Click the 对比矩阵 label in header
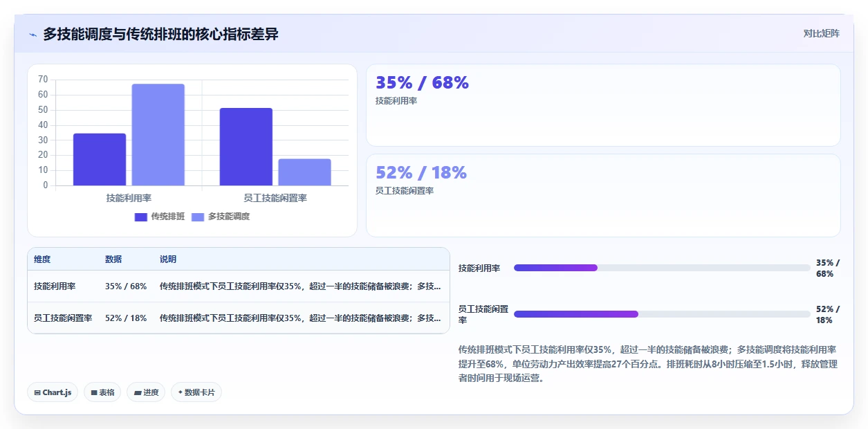Screen dimensions: 868x429 pos(822,33)
